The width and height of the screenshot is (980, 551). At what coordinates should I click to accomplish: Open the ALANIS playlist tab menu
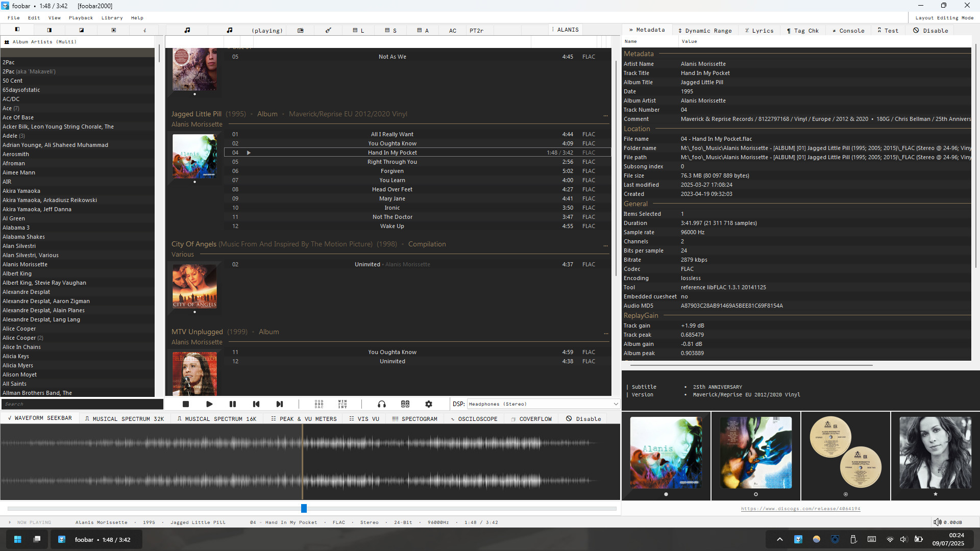[x=553, y=30]
